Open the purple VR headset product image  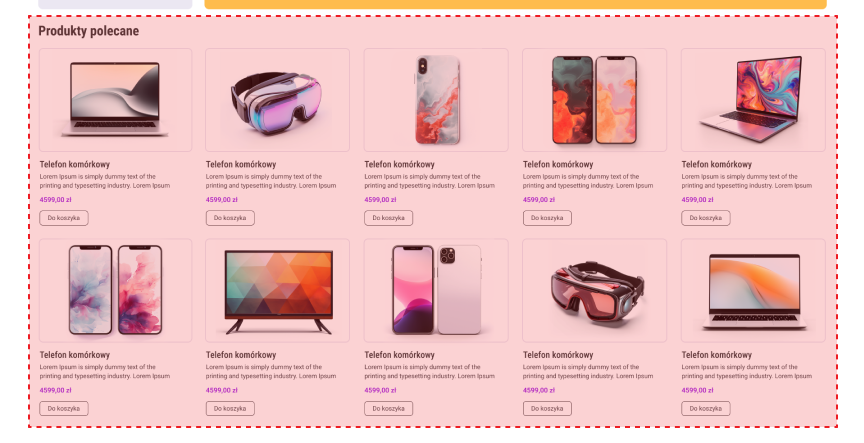277,100
